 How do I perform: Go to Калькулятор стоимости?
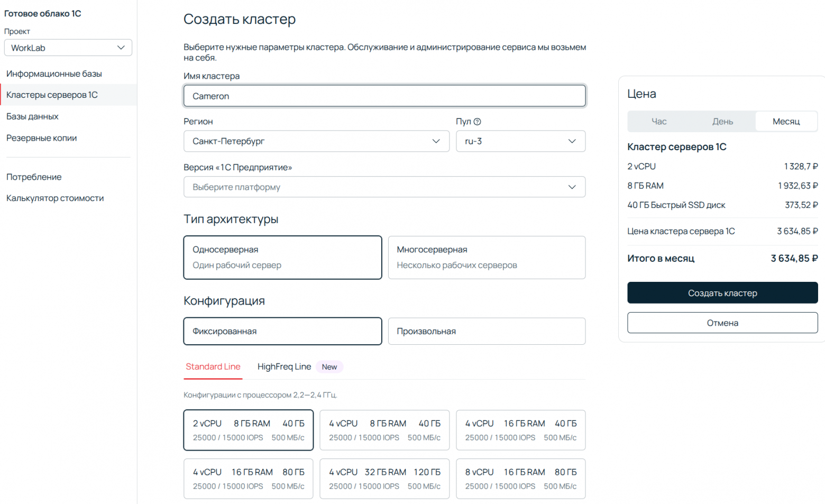(x=55, y=198)
